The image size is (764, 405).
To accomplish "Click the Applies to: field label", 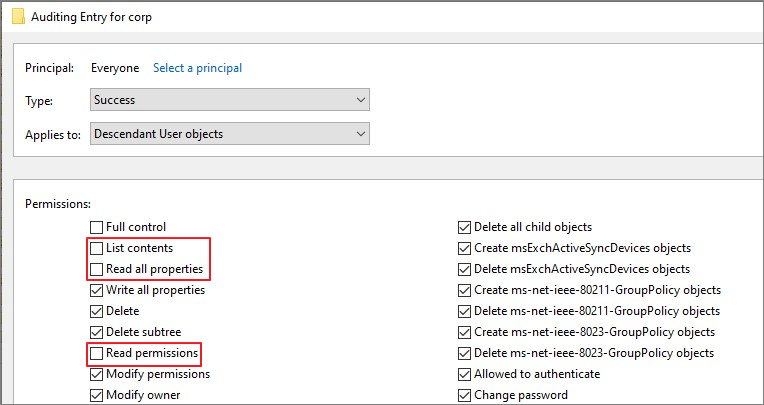I will [x=53, y=135].
